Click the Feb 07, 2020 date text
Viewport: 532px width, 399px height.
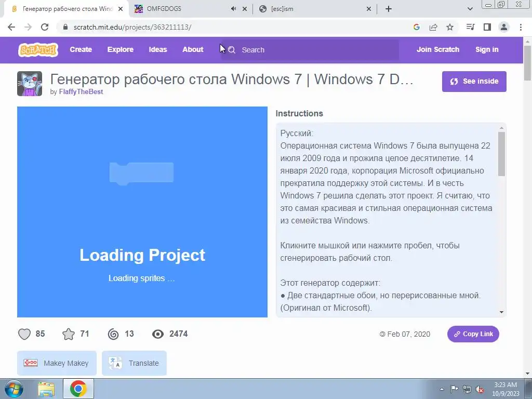[x=408, y=334]
